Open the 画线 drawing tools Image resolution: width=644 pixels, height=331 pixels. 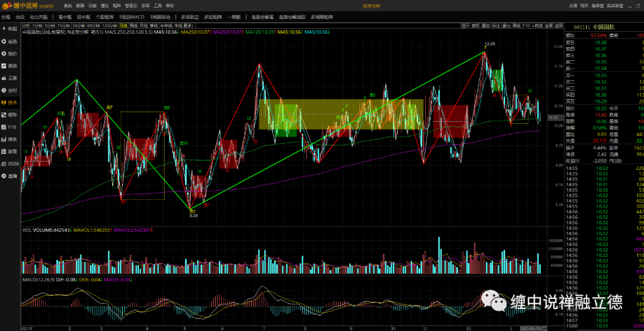click(516, 26)
